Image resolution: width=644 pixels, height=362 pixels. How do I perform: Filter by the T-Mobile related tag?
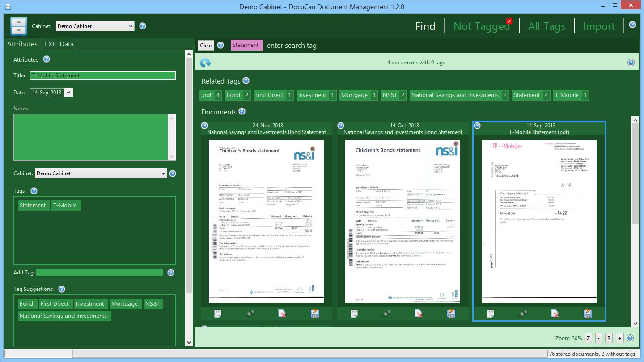571,95
